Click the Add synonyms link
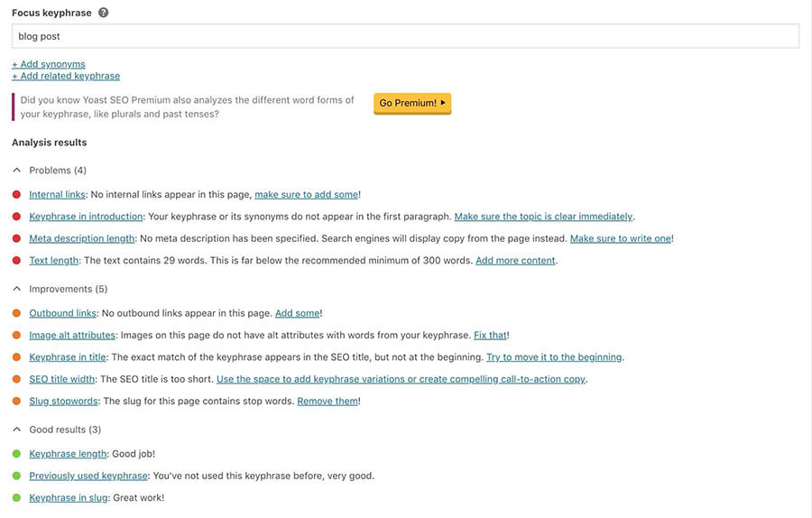 49,64
